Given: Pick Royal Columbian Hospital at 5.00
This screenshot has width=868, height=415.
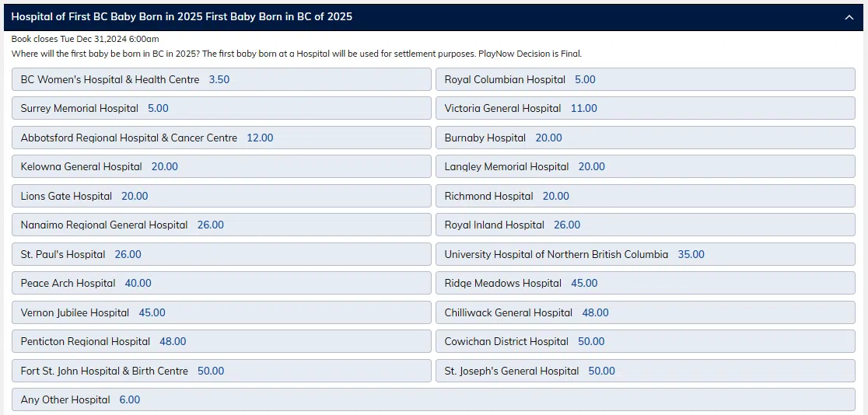Looking at the screenshot, I should [x=645, y=79].
